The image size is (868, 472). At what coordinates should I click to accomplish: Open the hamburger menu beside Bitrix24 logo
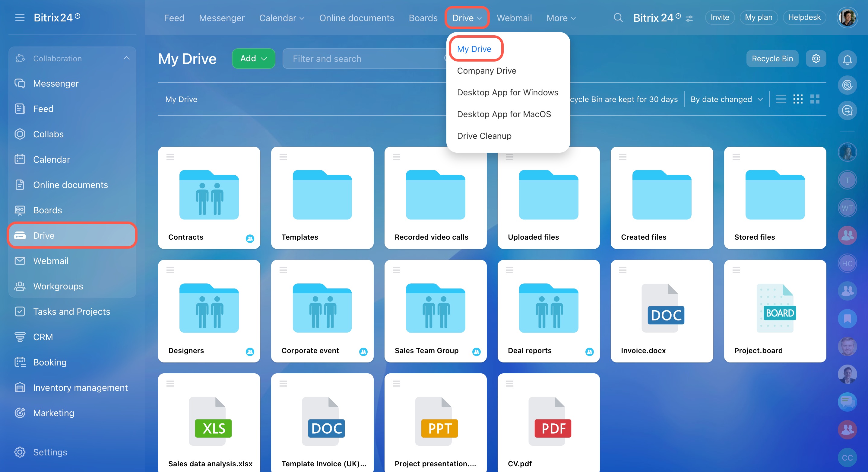[x=20, y=18]
